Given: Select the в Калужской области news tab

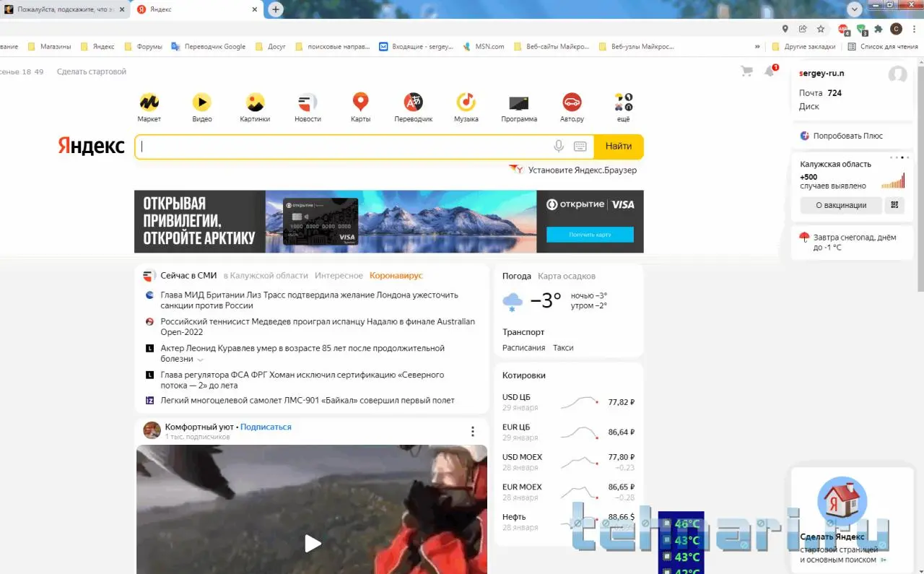Looking at the screenshot, I should (x=266, y=276).
